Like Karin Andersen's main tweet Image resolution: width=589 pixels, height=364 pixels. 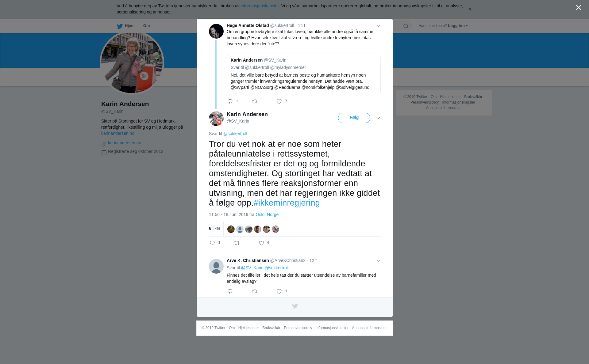(261, 243)
